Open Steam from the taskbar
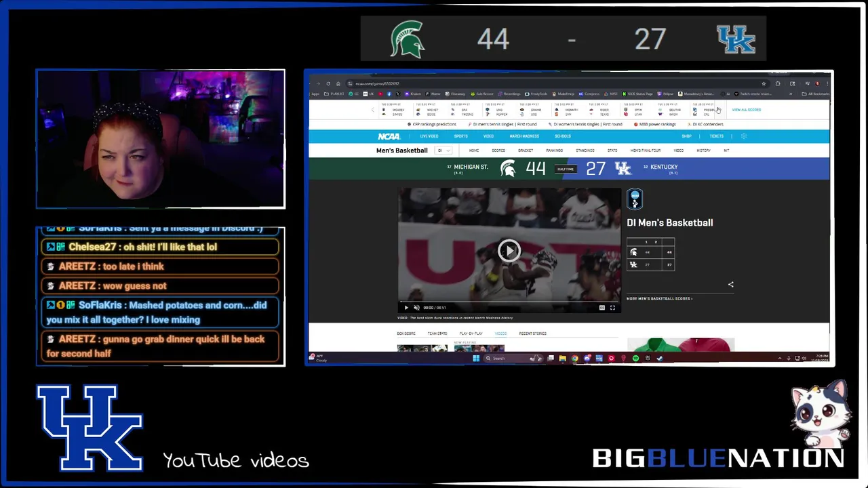868x488 pixels. click(659, 358)
